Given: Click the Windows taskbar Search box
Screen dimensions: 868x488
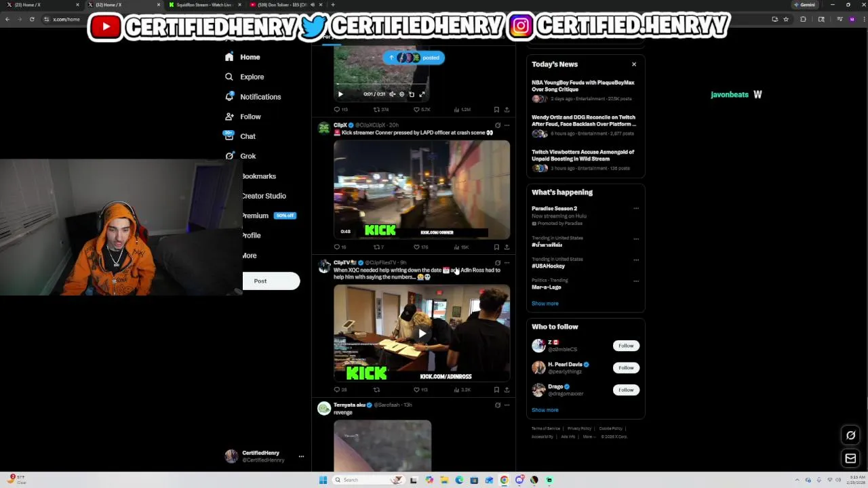Looking at the screenshot, I should point(370,480).
